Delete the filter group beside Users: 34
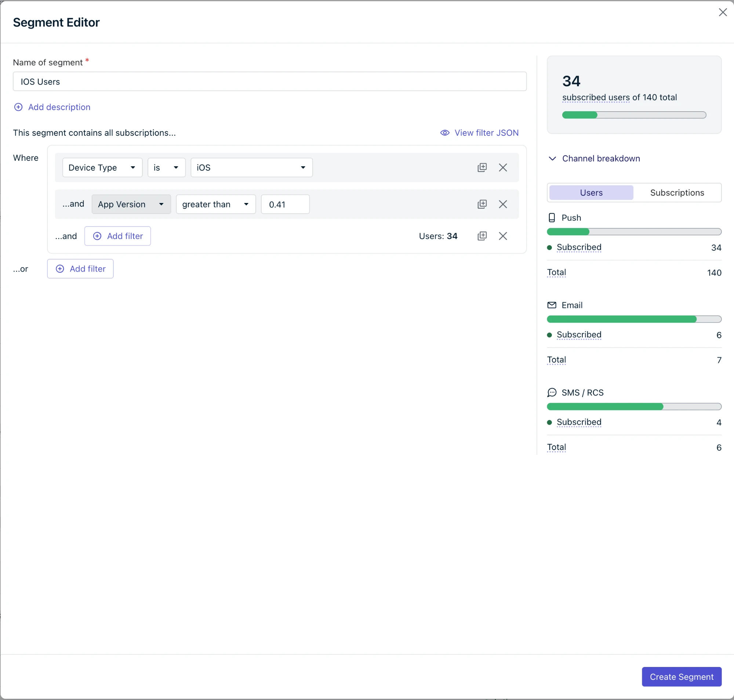 (x=503, y=236)
